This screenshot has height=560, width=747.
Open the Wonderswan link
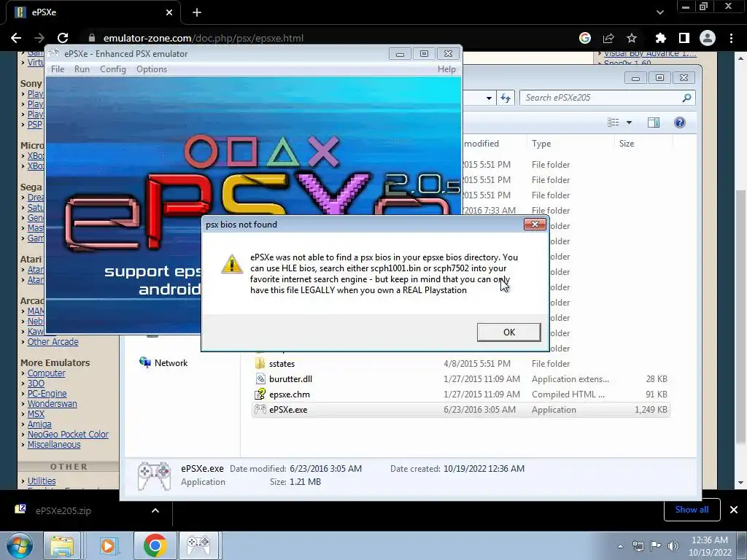(x=52, y=404)
